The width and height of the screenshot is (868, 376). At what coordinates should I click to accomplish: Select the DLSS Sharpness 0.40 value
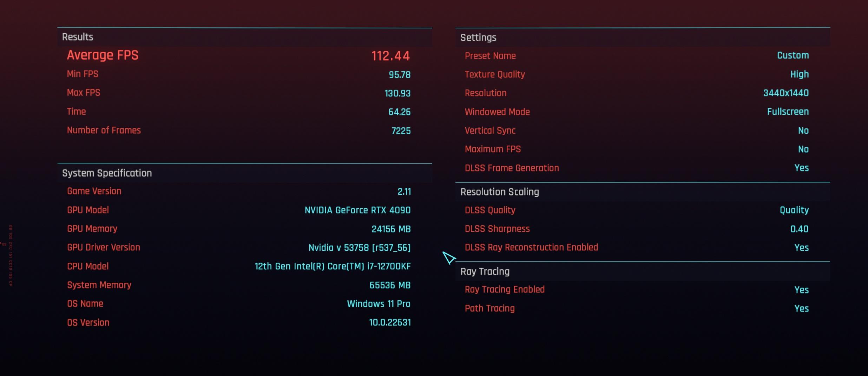799,229
